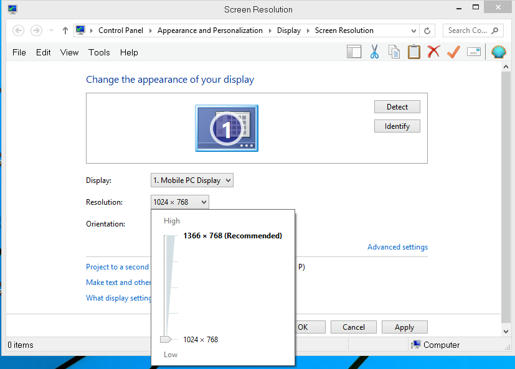The width and height of the screenshot is (515, 369).
Task: Click 0 items status bar text
Action: 20,345
